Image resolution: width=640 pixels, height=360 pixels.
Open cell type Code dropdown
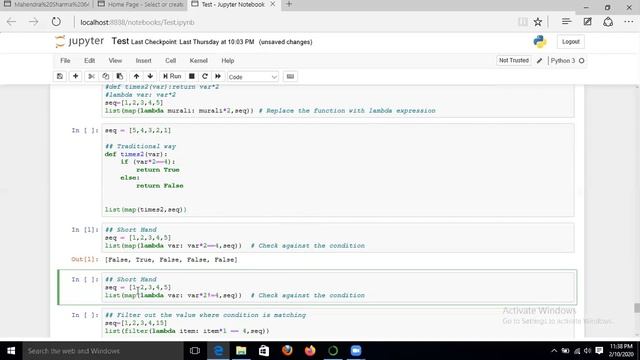[x=253, y=77]
